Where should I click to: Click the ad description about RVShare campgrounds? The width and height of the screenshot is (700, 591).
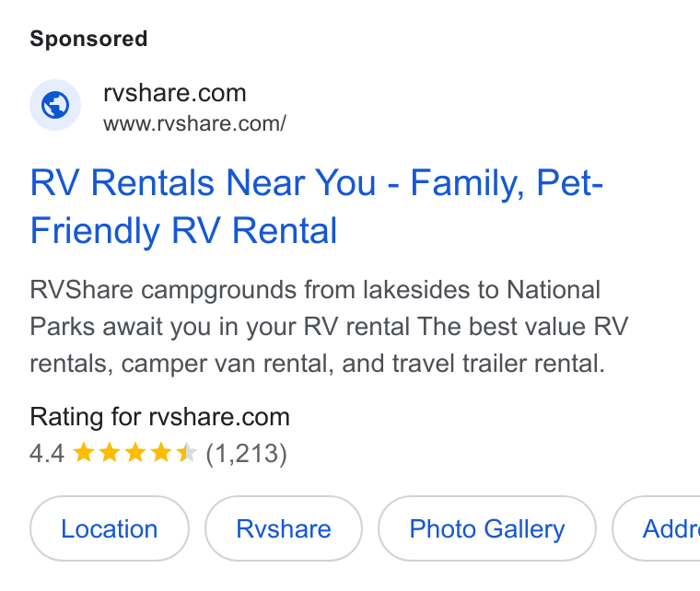pos(329,327)
